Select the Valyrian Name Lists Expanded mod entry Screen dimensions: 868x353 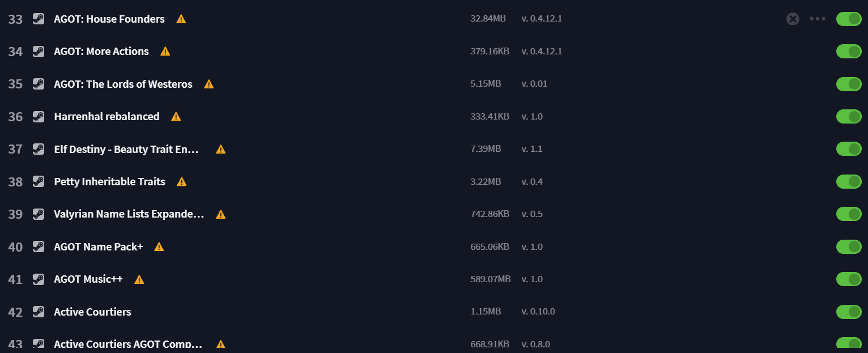point(129,214)
